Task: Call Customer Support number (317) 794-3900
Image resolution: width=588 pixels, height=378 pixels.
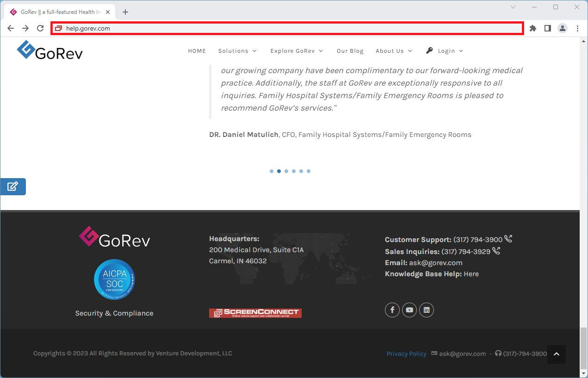Action: (x=478, y=240)
